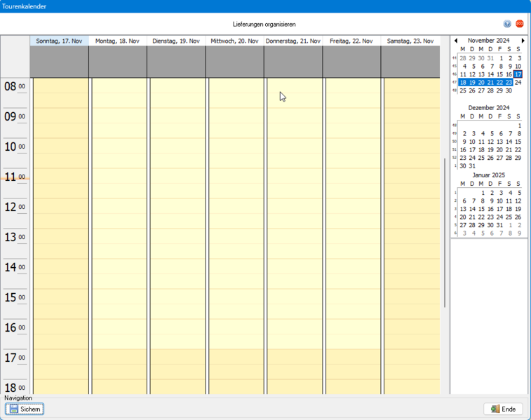Select week number 45 in November
Image resolution: width=531 pixels, height=420 pixels.
click(x=454, y=66)
